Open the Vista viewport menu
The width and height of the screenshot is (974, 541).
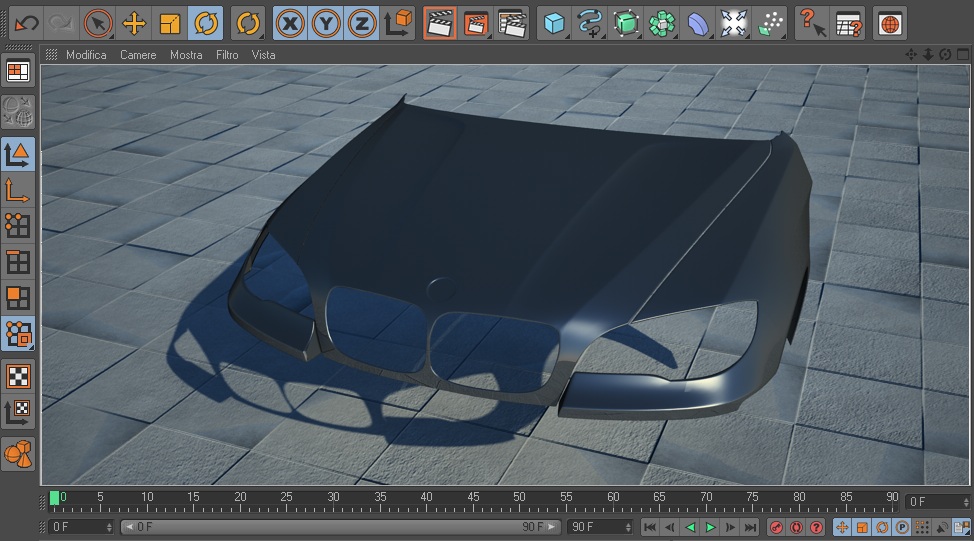263,55
